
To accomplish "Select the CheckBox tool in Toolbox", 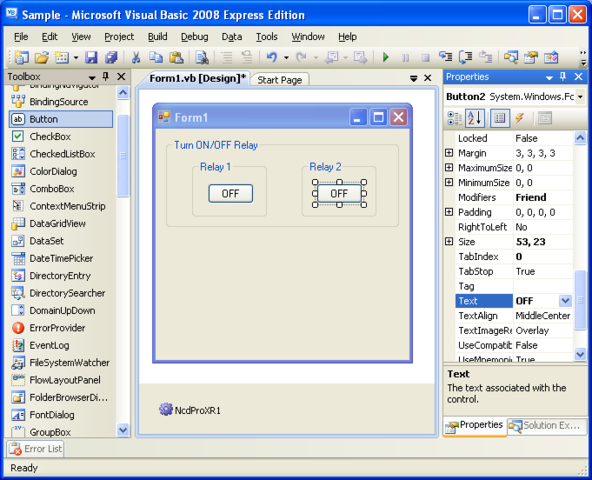I will [61, 136].
